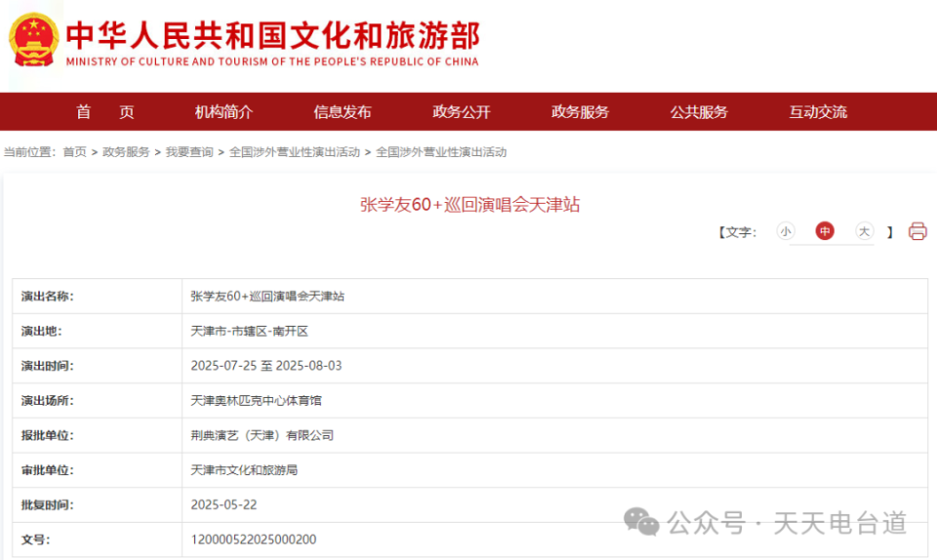Open 互动交流 menu item

click(x=818, y=111)
